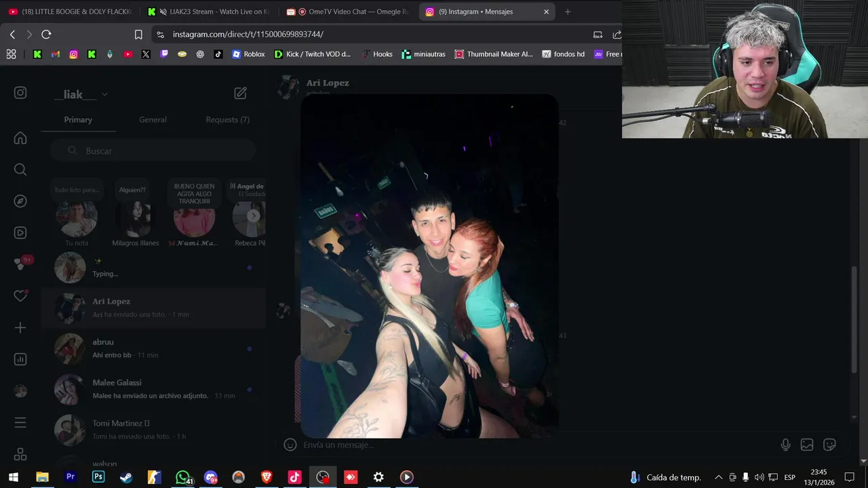Open Reels from the sidebar

click(20, 232)
